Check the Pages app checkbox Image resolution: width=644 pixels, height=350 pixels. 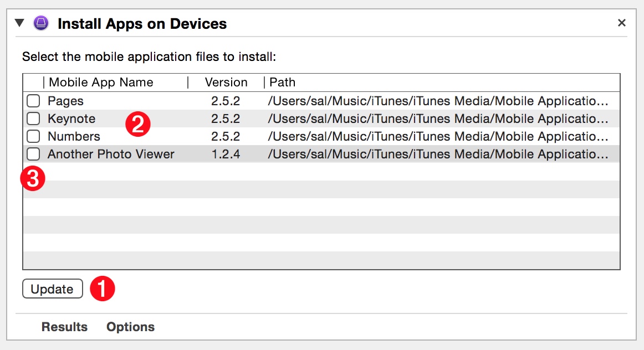click(33, 101)
